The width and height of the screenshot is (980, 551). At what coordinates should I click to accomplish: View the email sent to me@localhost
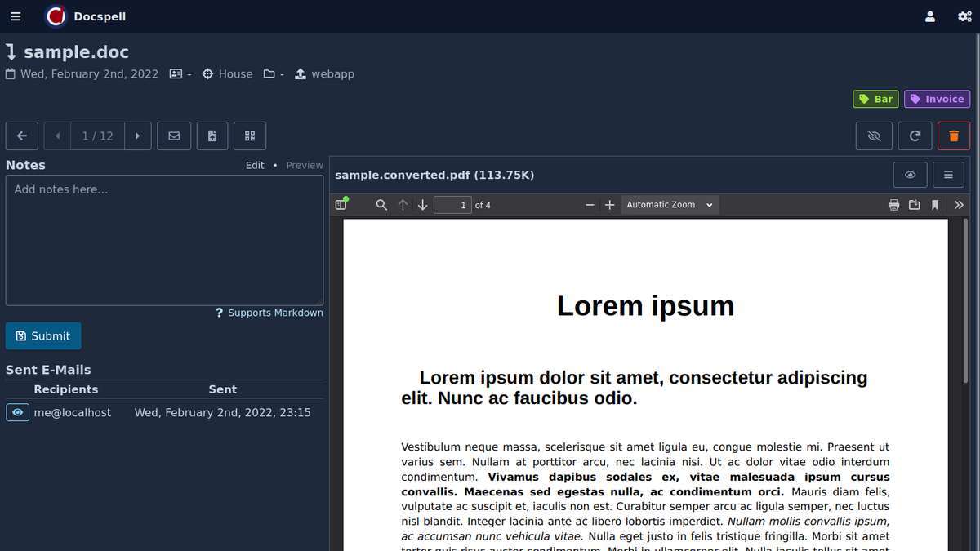(x=17, y=413)
